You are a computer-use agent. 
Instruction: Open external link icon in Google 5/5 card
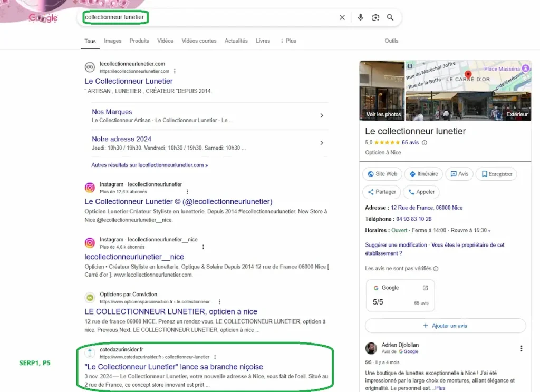pos(425,288)
